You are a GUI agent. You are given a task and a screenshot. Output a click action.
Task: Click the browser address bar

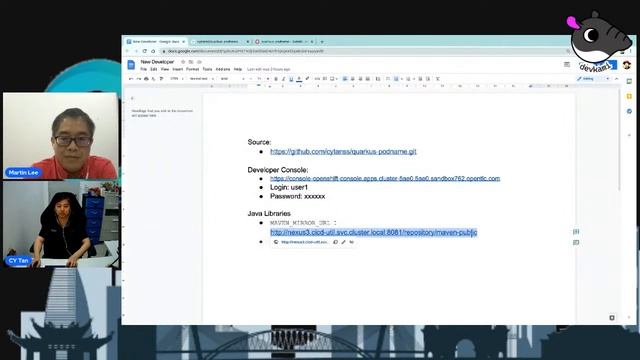click(365, 51)
